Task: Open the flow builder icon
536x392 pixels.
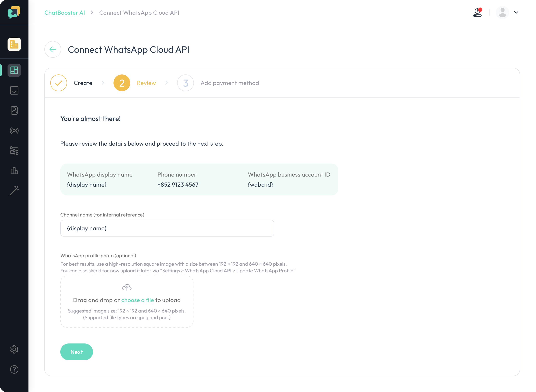Action: [x=14, y=151]
